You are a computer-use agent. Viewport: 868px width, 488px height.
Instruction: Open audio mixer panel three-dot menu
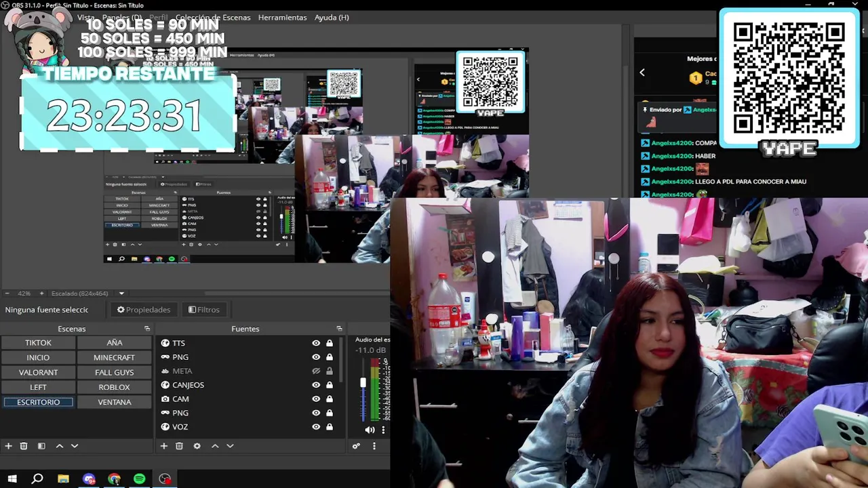(x=374, y=446)
